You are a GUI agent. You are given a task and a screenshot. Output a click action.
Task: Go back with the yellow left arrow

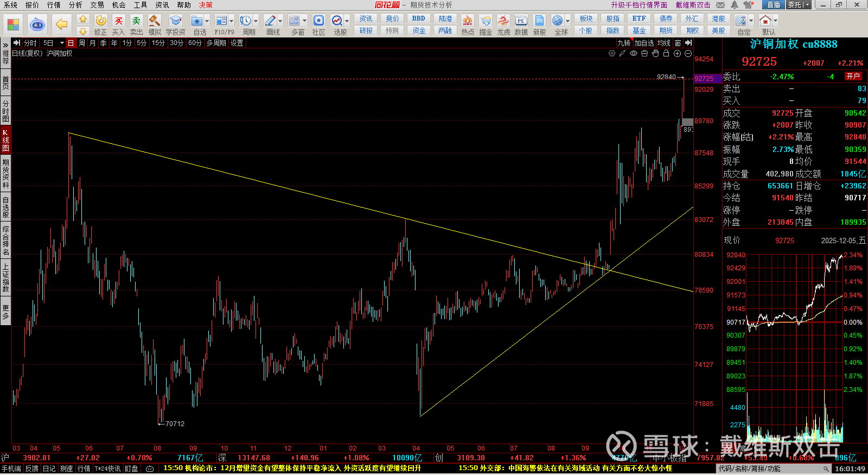pos(62,24)
